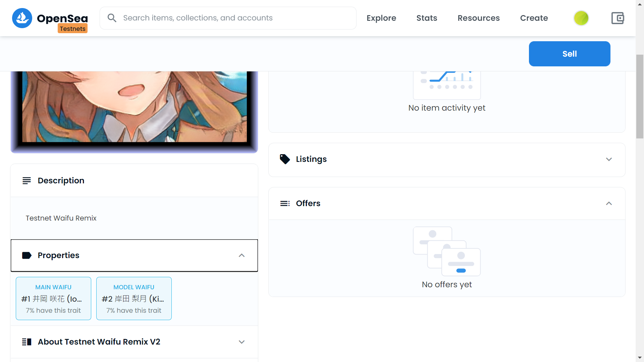644x362 pixels.
Task: Collapse the Offers section chevron
Action: (609, 203)
